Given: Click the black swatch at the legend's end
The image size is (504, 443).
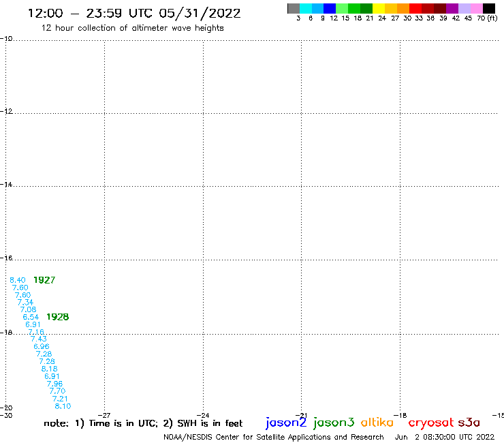Looking at the screenshot, I should point(488,8).
